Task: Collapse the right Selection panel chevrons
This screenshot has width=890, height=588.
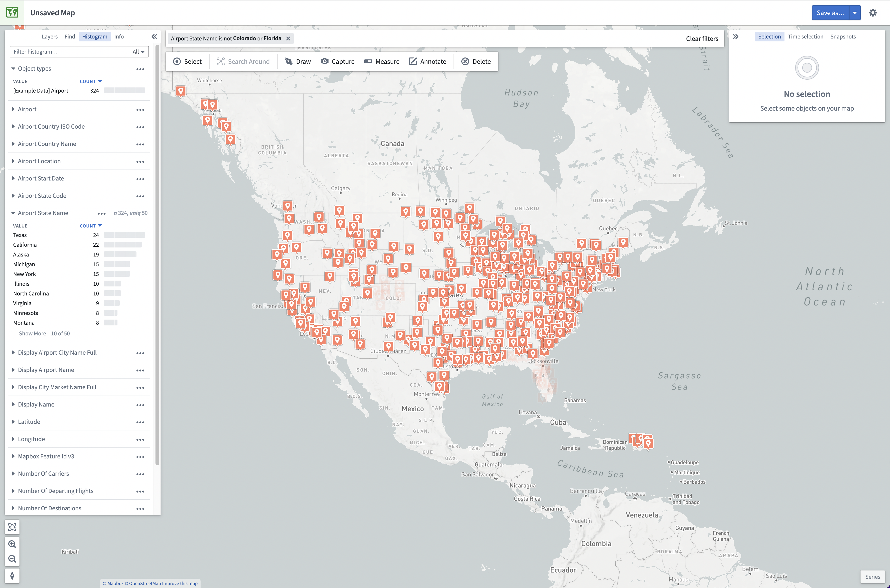Action: (x=736, y=36)
